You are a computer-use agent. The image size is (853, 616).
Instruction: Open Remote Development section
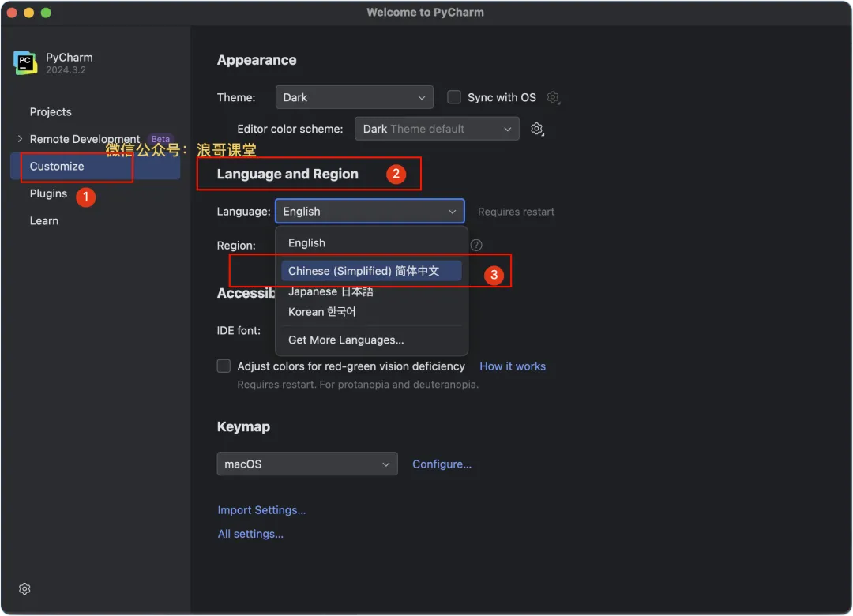85,139
